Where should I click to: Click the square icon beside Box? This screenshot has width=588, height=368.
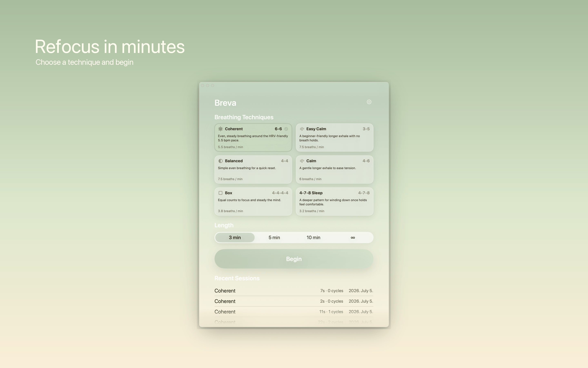click(220, 193)
